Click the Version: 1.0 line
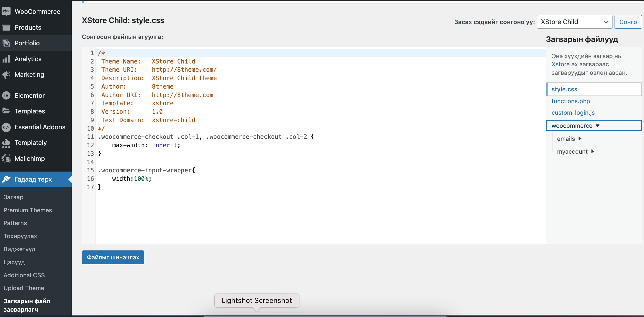The height and width of the screenshot is (317, 644). (x=132, y=112)
